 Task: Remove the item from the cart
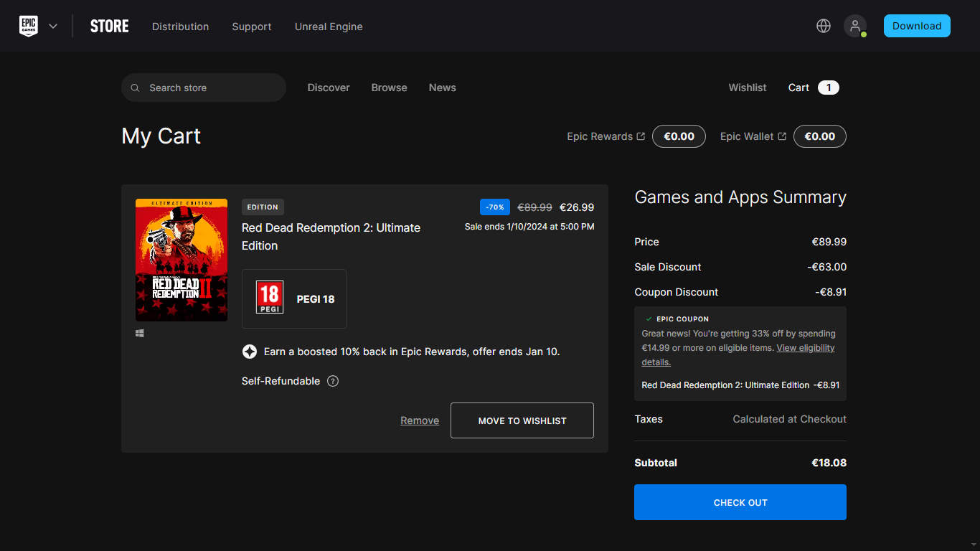click(420, 420)
